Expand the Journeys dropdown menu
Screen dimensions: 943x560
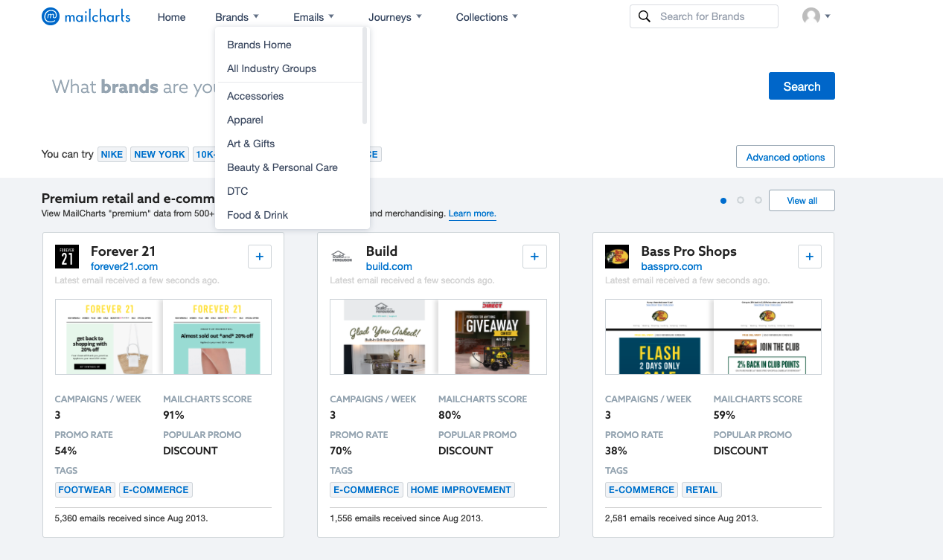click(394, 17)
